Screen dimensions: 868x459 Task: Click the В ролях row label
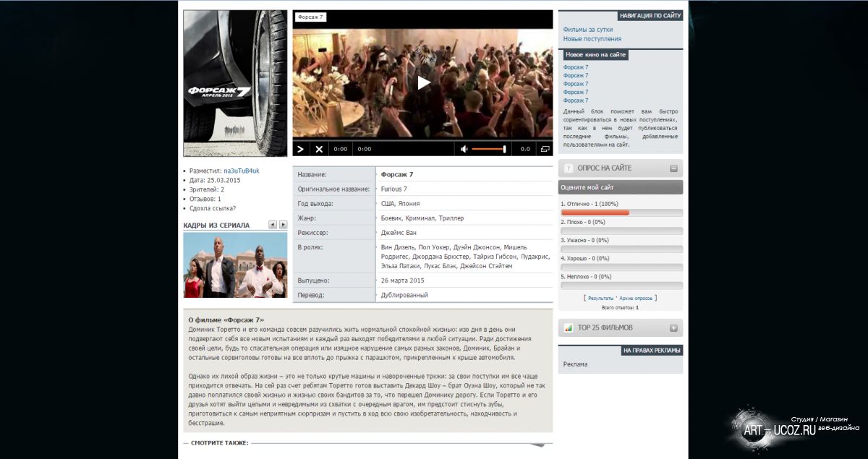pos(311,247)
